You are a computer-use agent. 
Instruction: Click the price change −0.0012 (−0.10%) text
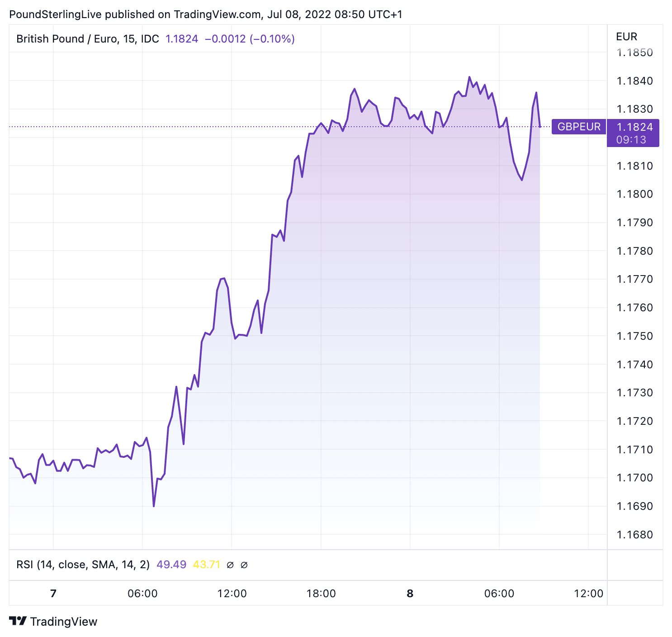[250, 39]
